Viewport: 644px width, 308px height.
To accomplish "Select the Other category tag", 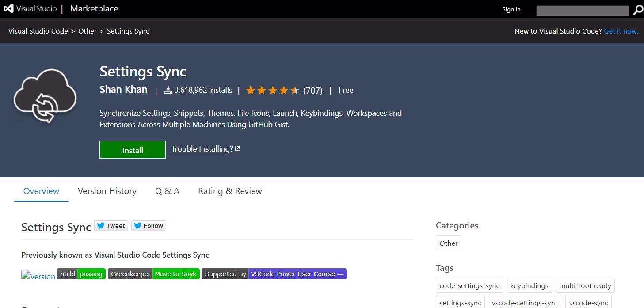I will (449, 243).
